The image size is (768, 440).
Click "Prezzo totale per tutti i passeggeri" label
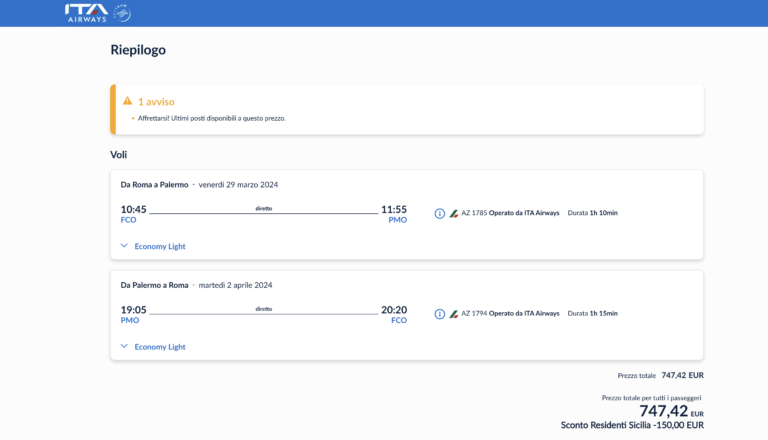tap(651, 398)
